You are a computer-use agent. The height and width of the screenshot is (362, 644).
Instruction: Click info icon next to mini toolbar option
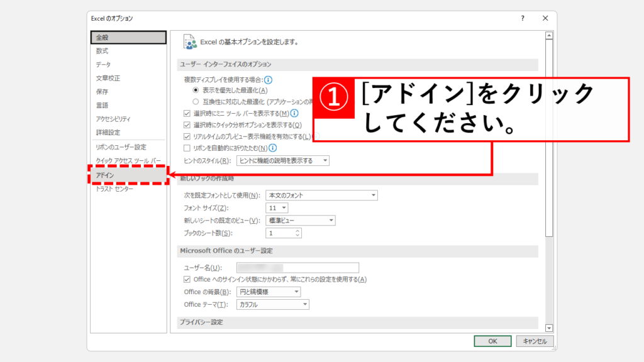point(294,113)
